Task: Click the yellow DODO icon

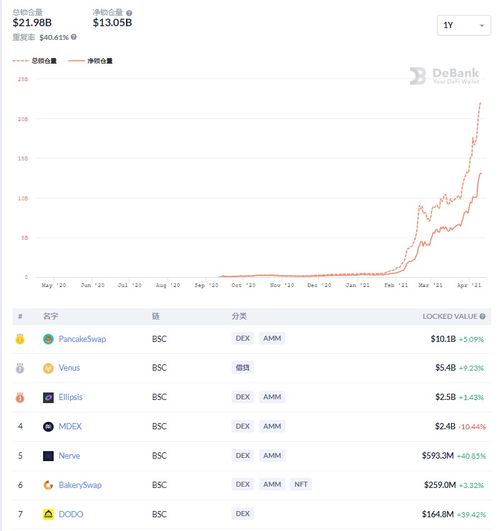Action: pos(48,514)
